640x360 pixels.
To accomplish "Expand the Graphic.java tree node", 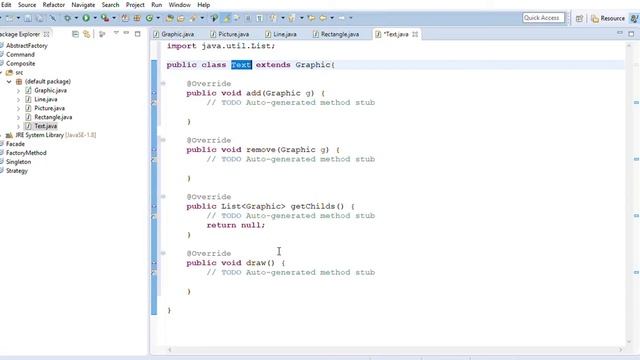I will coord(18,91).
